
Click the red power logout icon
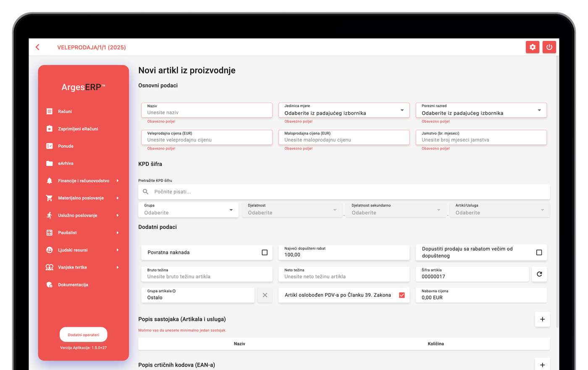point(549,47)
